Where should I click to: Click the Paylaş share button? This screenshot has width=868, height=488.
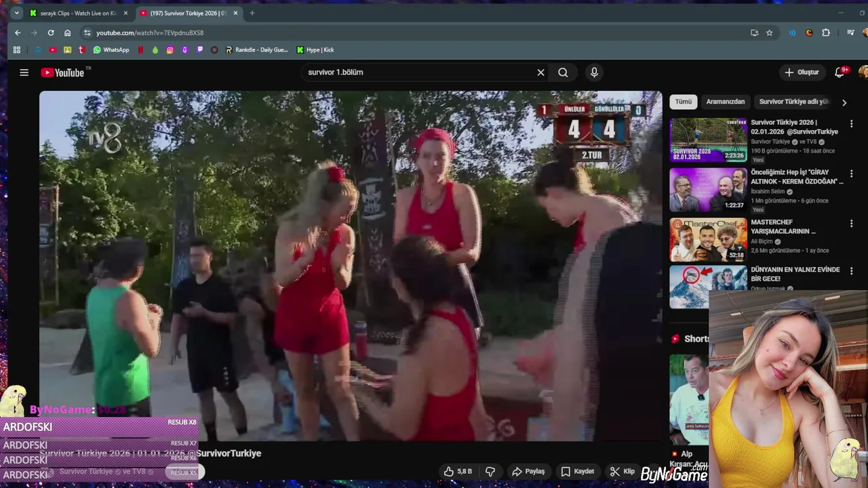[x=528, y=471]
